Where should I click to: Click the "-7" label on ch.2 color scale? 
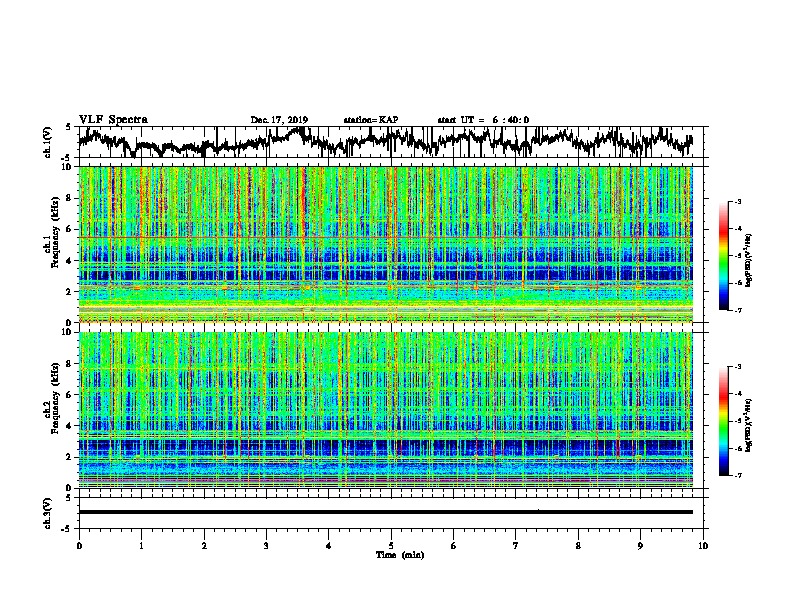tap(737, 476)
